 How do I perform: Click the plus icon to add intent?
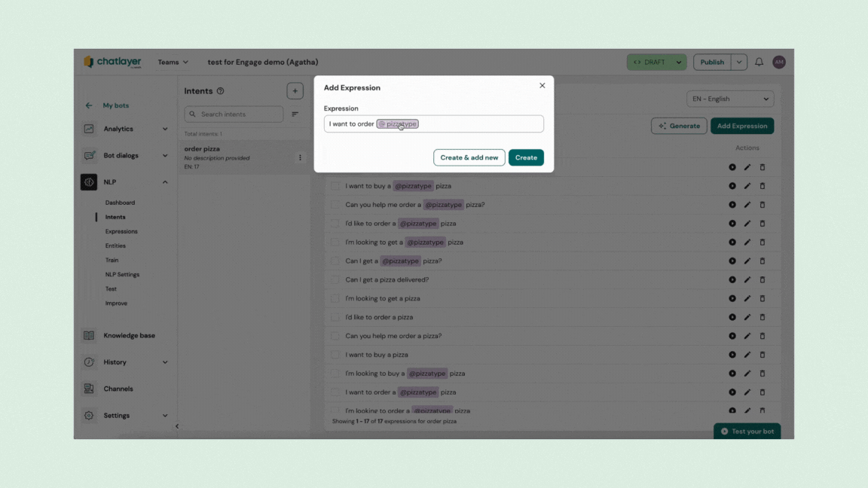[x=295, y=91]
